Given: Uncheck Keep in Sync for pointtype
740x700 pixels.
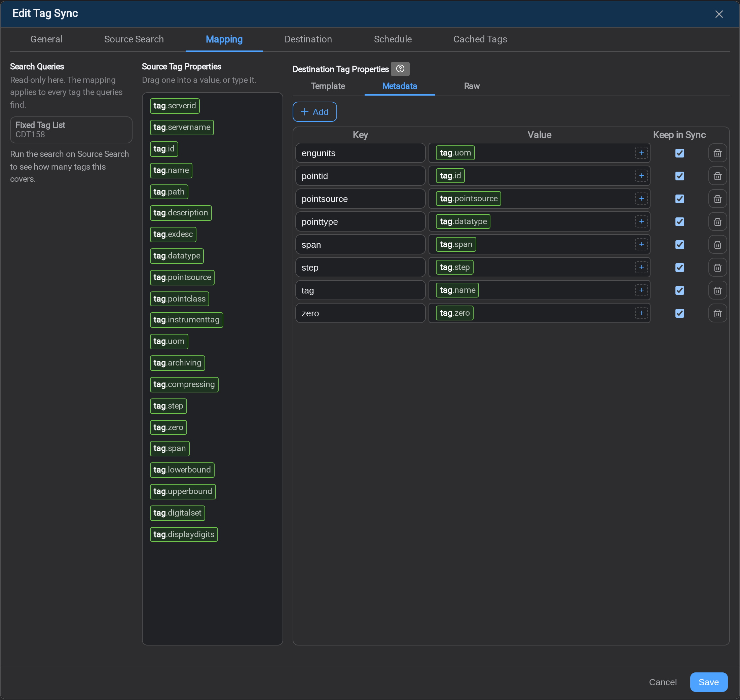Looking at the screenshot, I should click(x=679, y=222).
